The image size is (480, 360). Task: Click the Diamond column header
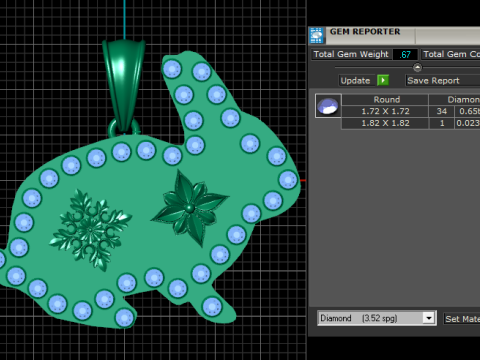tap(455, 100)
